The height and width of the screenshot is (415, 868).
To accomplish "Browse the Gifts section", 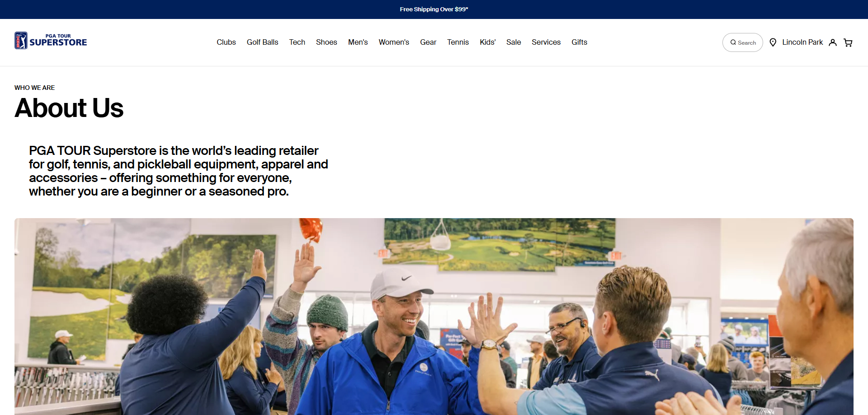I will (579, 42).
